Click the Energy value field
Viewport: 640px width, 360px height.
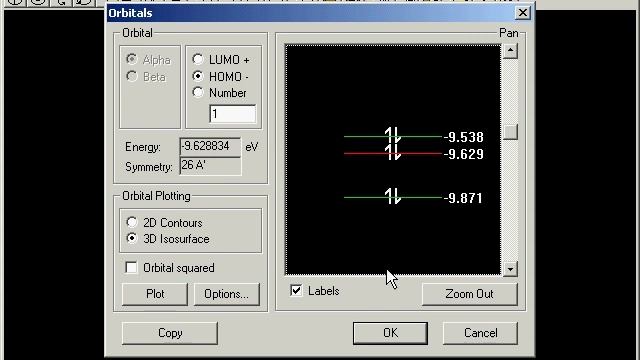[x=210, y=147]
